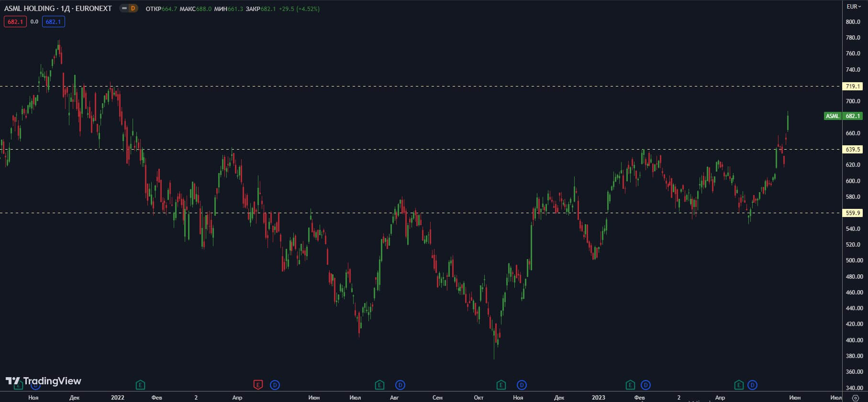
Task: Click the 340.00 price scale label
Action: [854, 388]
